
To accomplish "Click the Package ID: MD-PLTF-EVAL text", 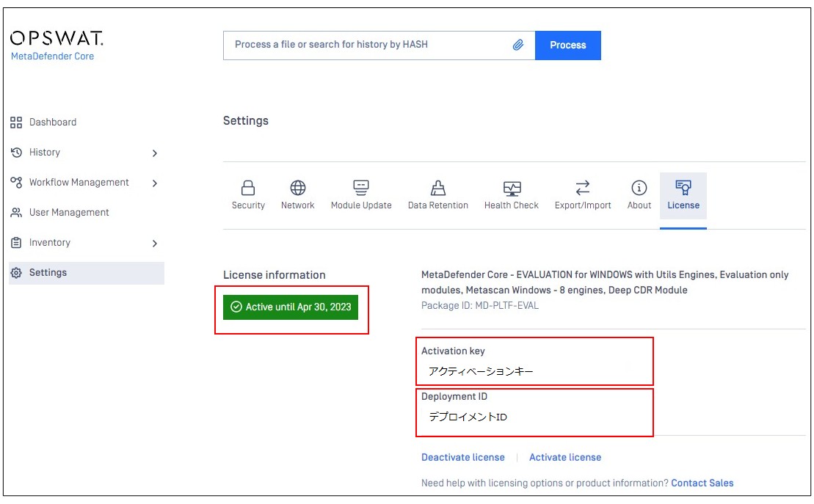I will click(x=480, y=306).
